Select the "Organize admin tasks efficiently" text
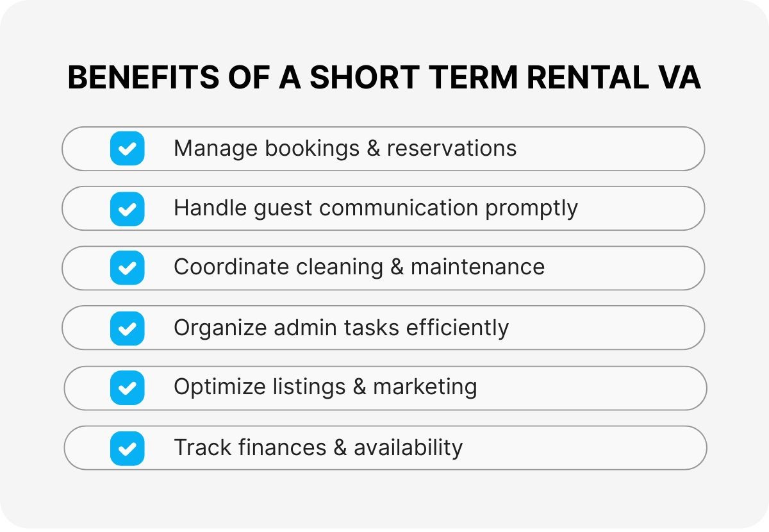This screenshot has width=769, height=532. pyautogui.click(x=341, y=328)
